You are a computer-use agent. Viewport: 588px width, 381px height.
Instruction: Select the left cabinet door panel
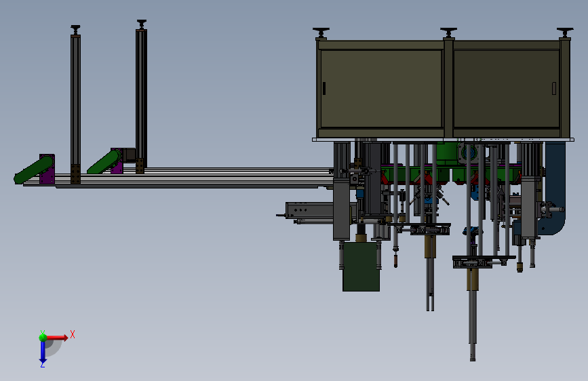point(381,89)
